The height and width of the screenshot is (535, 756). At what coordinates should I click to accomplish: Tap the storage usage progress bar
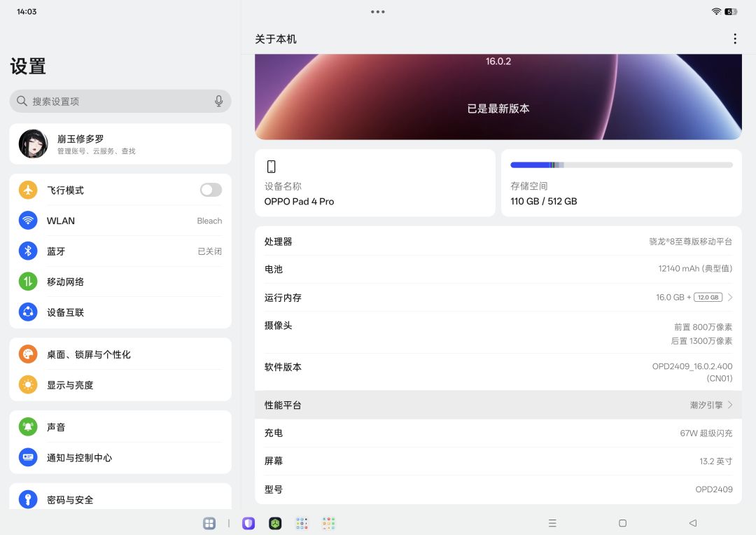click(622, 165)
